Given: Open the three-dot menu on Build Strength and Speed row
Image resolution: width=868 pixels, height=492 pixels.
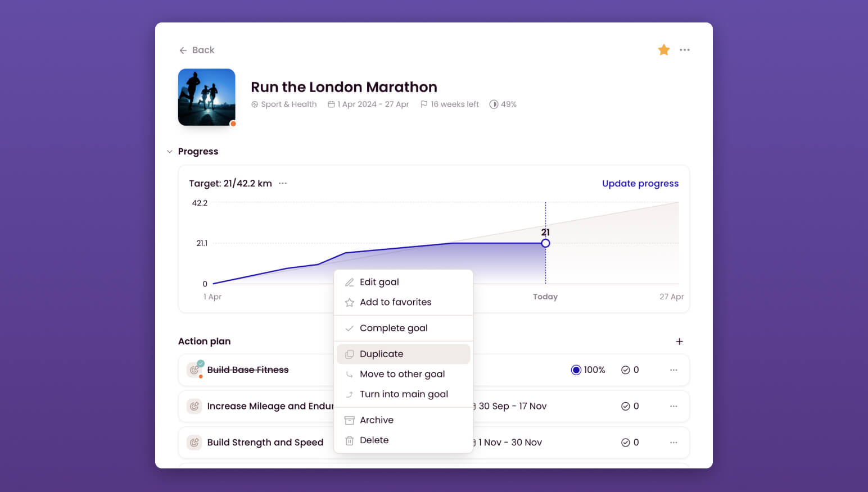Looking at the screenshot, I should pos(673,443).
